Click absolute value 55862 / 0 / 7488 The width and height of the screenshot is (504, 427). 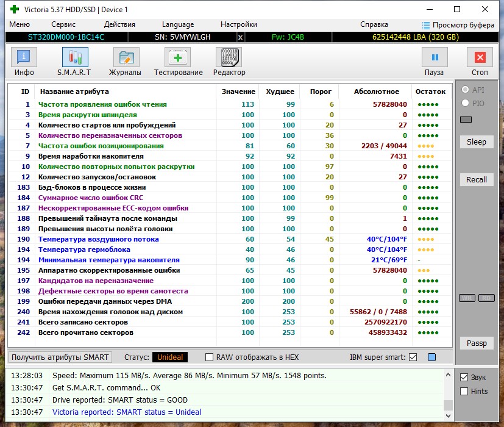(378, 312)
